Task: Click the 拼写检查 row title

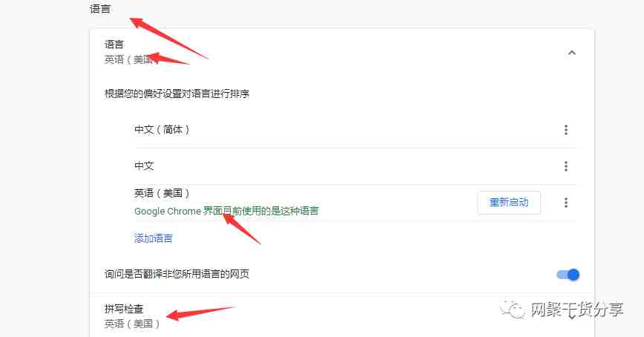Action: coord(124,309)
